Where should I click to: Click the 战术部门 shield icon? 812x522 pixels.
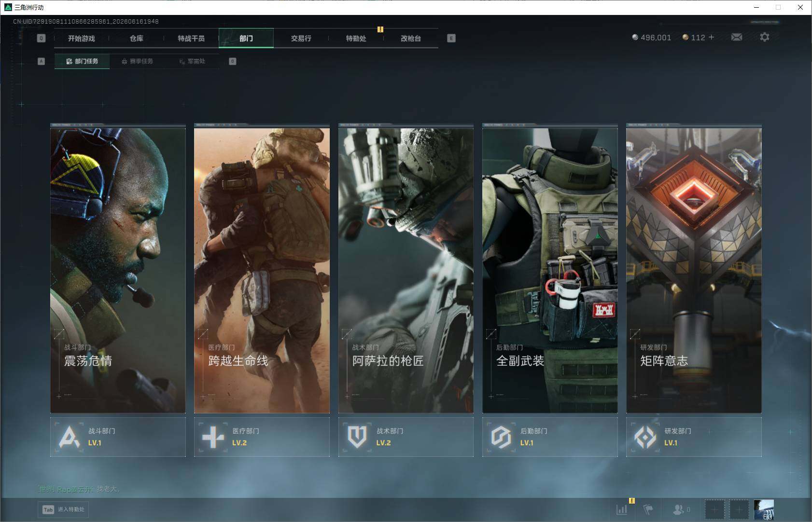(357, 437)
